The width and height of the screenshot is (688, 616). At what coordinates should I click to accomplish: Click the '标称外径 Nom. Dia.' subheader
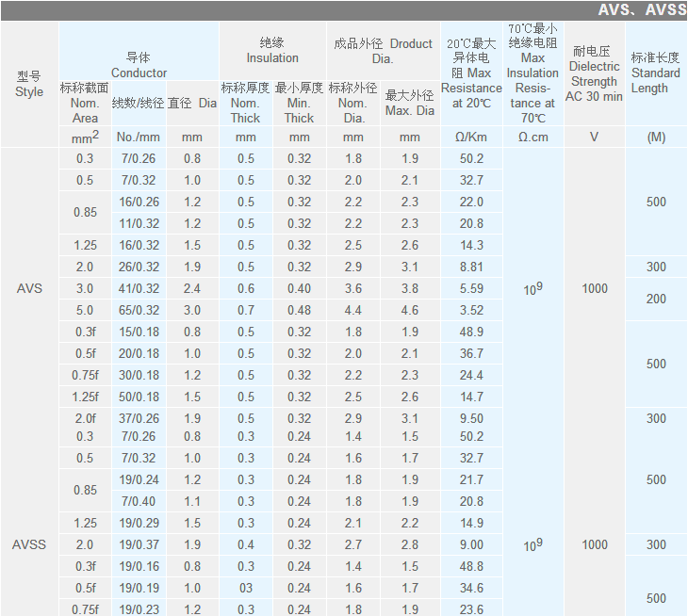click(353, 103)
